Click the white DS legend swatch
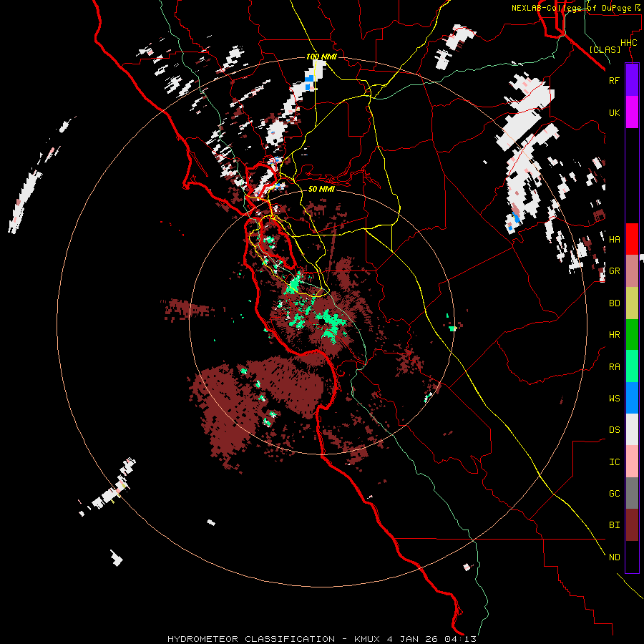The height and width of the screenshot is (644, 644). click(x=632, y=429)
